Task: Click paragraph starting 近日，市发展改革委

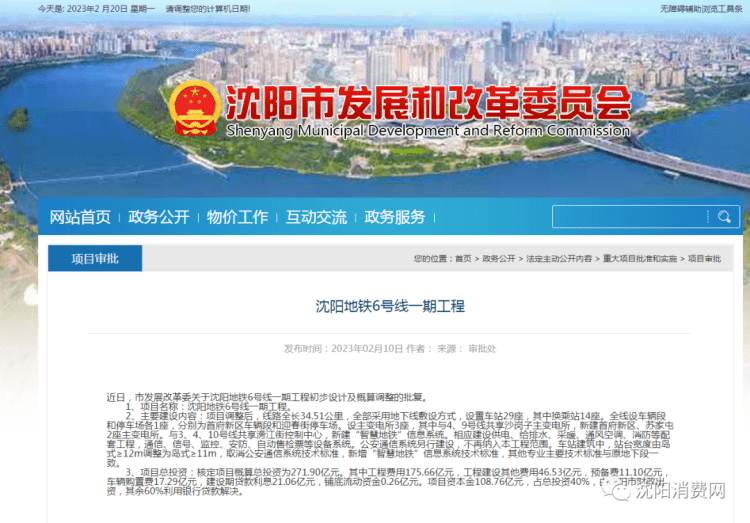Action: [x=267, y=397]
